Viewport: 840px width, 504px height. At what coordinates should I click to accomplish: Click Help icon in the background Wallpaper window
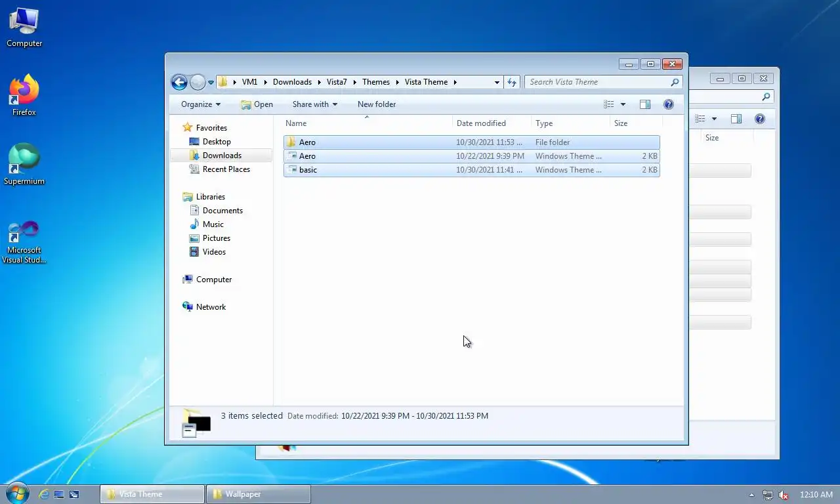click(760, 119)
